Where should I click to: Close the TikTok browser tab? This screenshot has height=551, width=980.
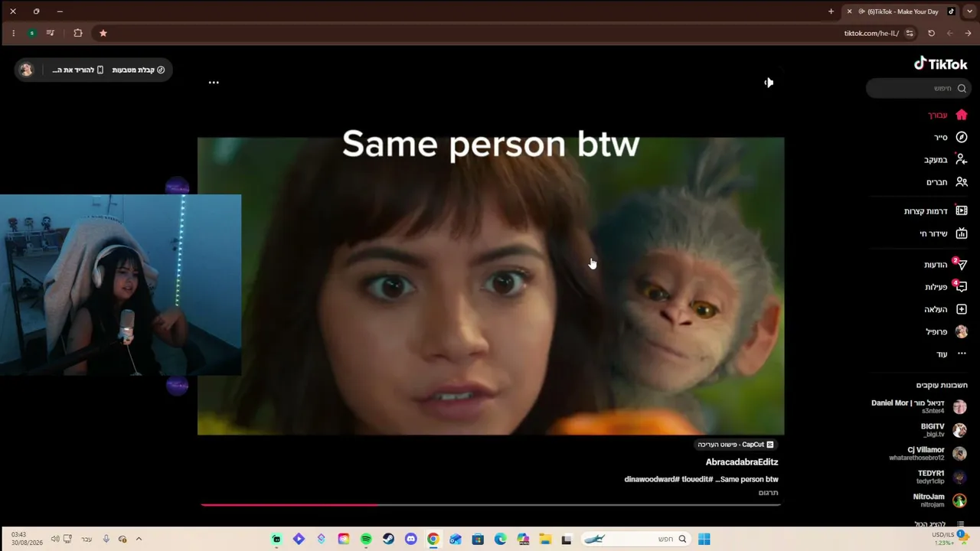[x=849, y=11]
